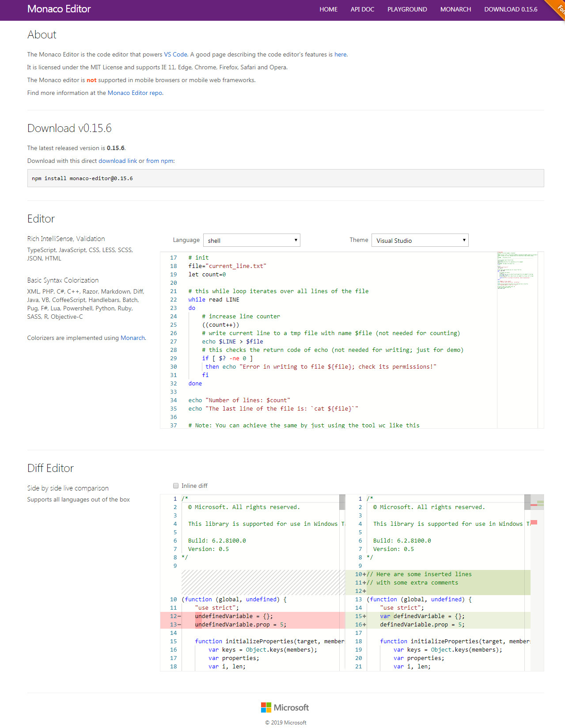Screen dimensions: 565x728
Task: Click the About heading
Action: (42, 34)
